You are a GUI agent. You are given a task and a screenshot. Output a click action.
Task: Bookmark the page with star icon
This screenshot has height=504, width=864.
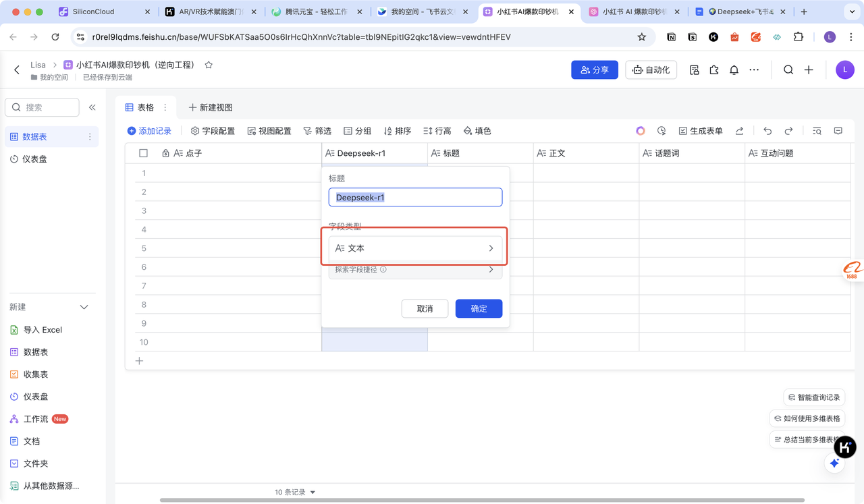642,37
